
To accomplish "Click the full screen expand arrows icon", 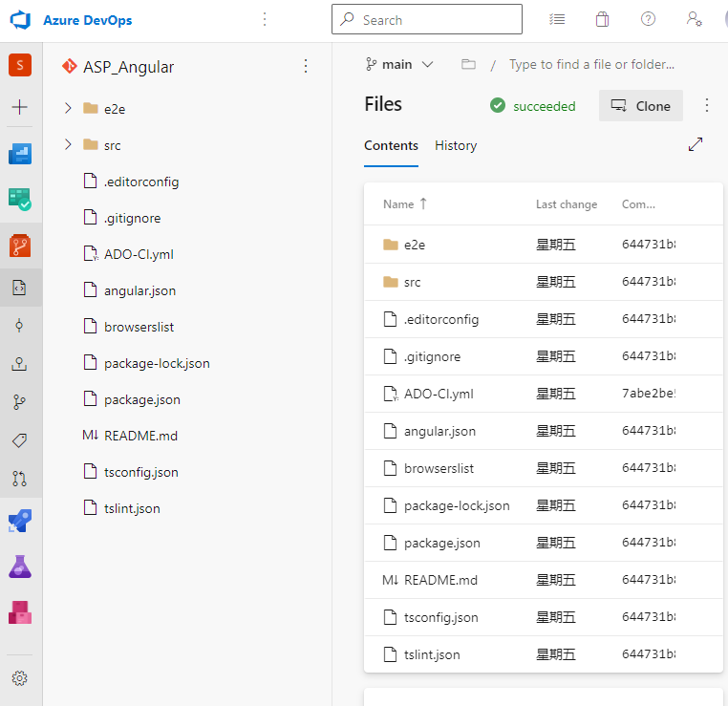I will [695, 144].
